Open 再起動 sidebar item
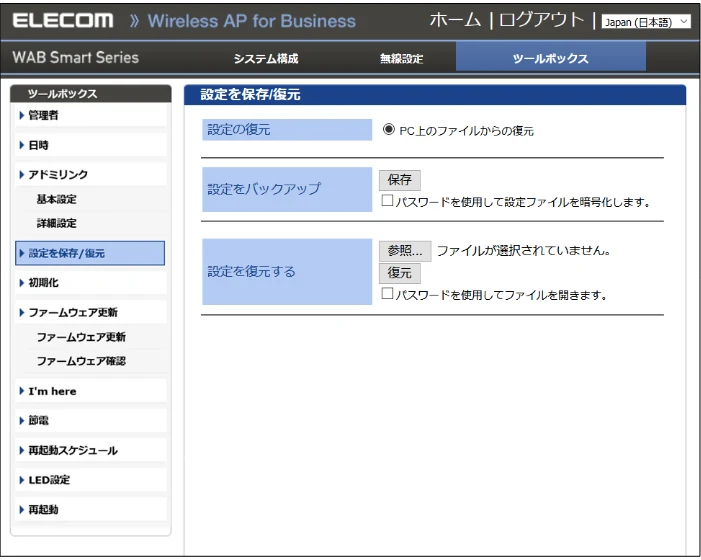Viewport: 701px width, 560px height. (x=90, y=509)
